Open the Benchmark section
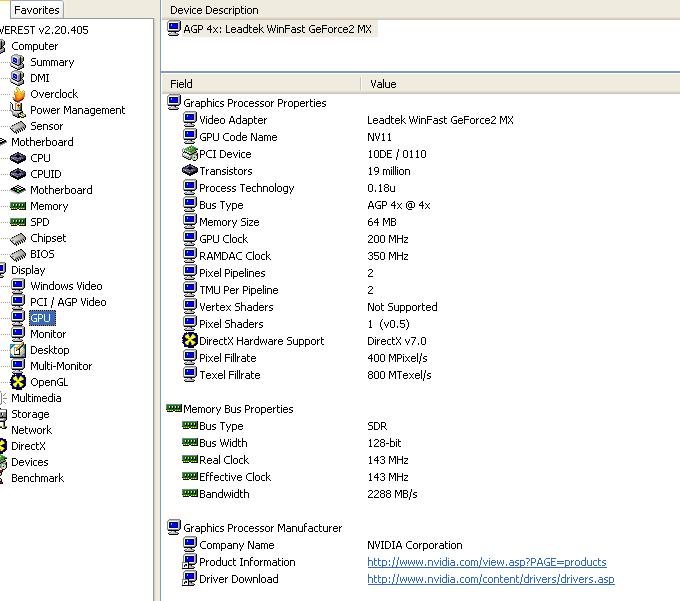The height and width of the screenshot is (601, 680). [x=37, y=478]
